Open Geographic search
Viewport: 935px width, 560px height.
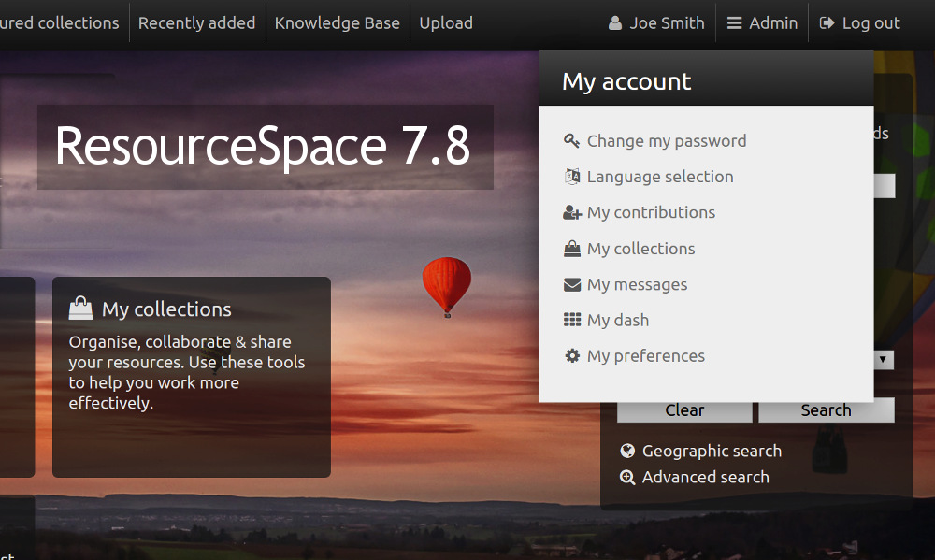(712, 451)
